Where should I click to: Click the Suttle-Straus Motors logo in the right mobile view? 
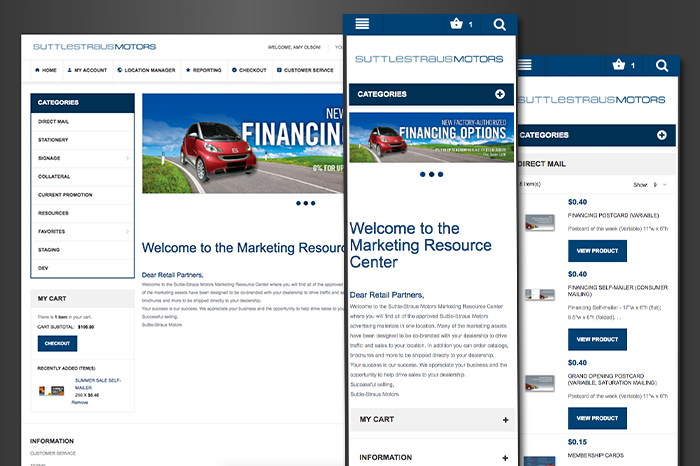(592, 100)
